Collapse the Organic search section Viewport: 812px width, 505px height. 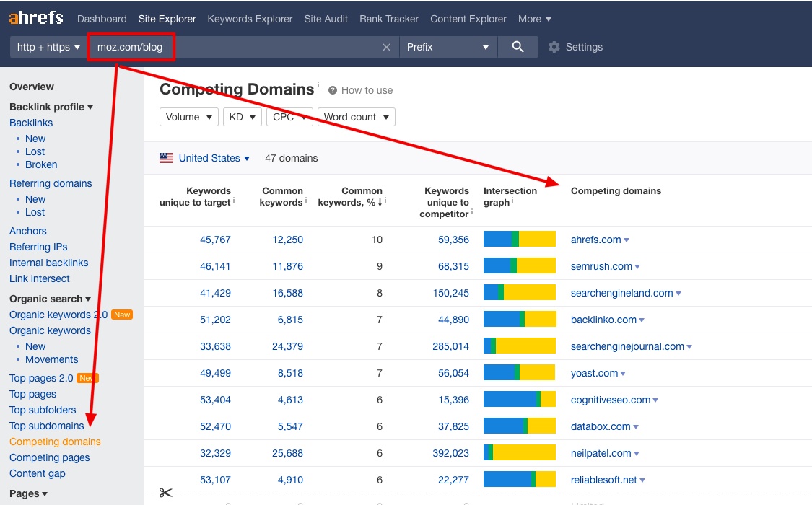50,299
